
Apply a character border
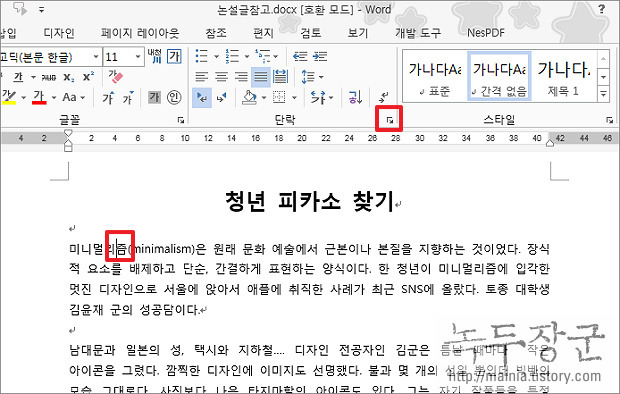[174, 57]
